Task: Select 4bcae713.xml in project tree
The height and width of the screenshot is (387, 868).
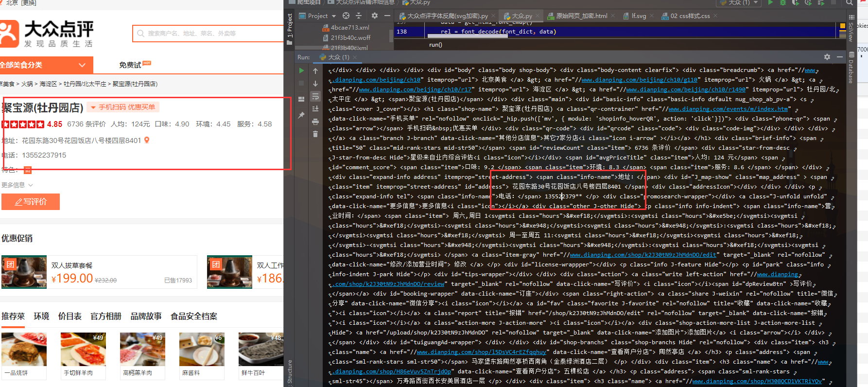Action: (x=346, y=28)
